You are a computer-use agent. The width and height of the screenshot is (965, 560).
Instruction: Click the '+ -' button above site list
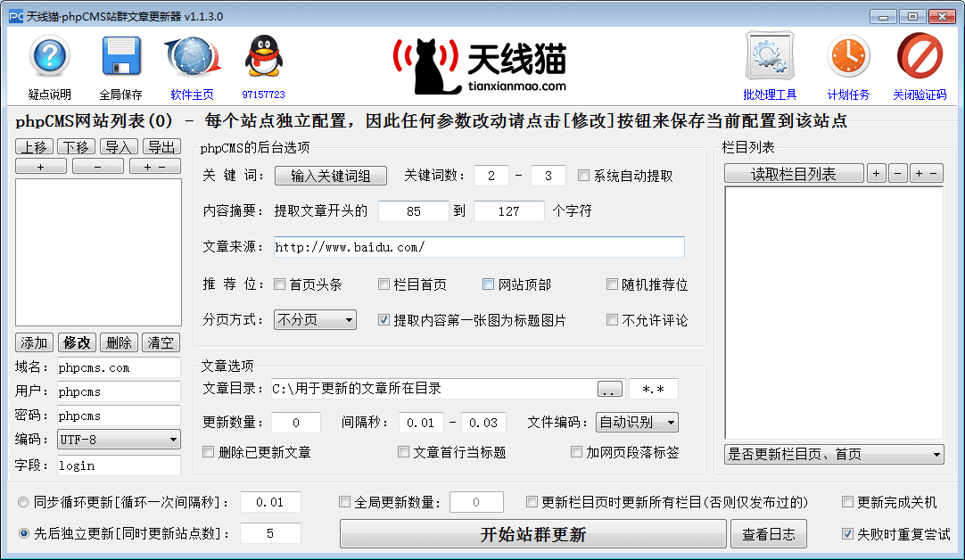(155, 166)
